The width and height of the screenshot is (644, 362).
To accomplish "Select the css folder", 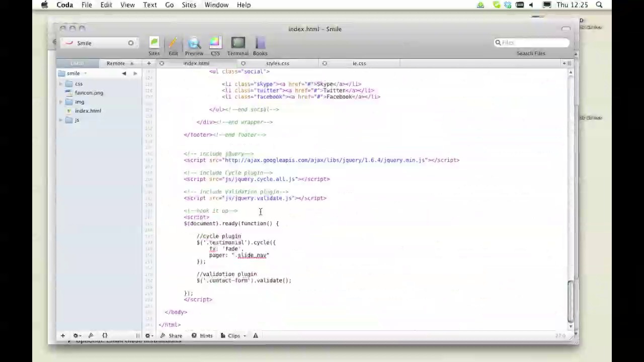I will (78, 84).
